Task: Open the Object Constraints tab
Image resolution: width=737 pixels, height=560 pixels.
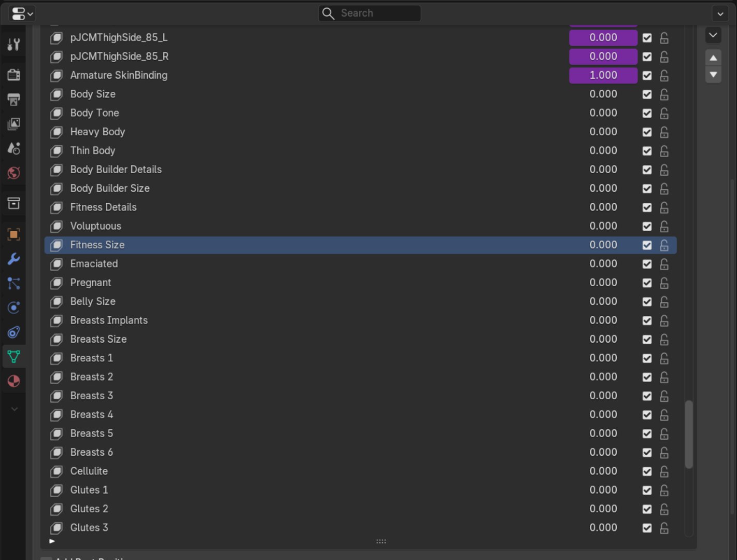Action: (x=14, y=332)
